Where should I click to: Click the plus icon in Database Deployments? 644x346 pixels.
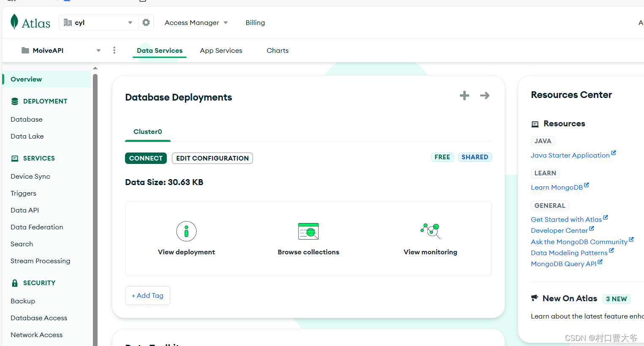(465, 95)
